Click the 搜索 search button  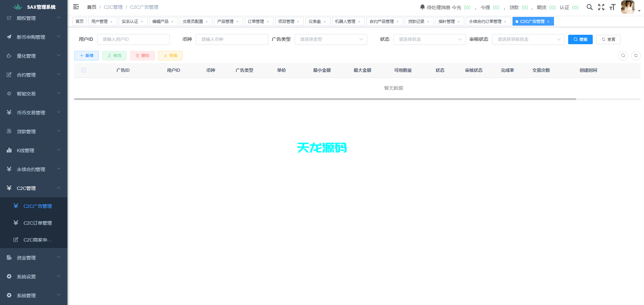tap(580, 39)
